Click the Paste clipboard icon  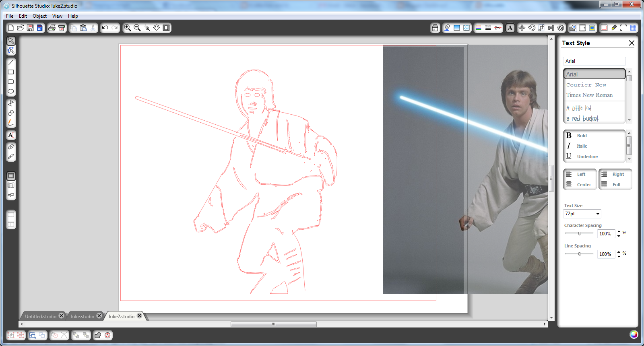(83, 28)
